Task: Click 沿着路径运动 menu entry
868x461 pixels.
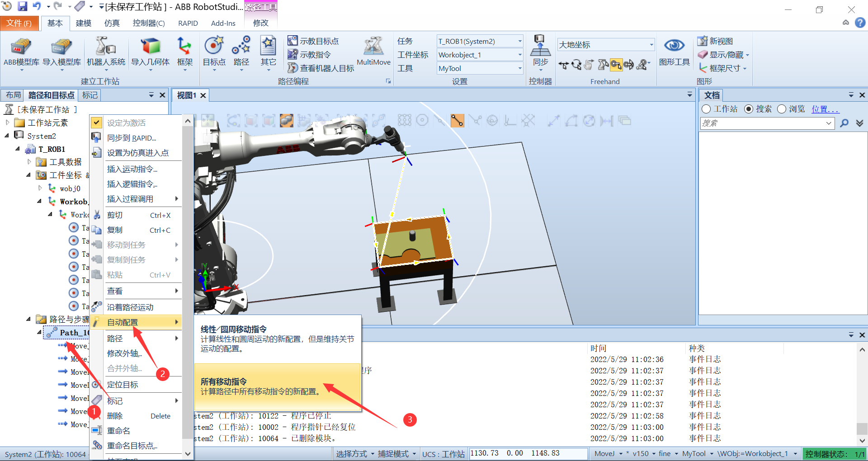Action: (137, 307)
